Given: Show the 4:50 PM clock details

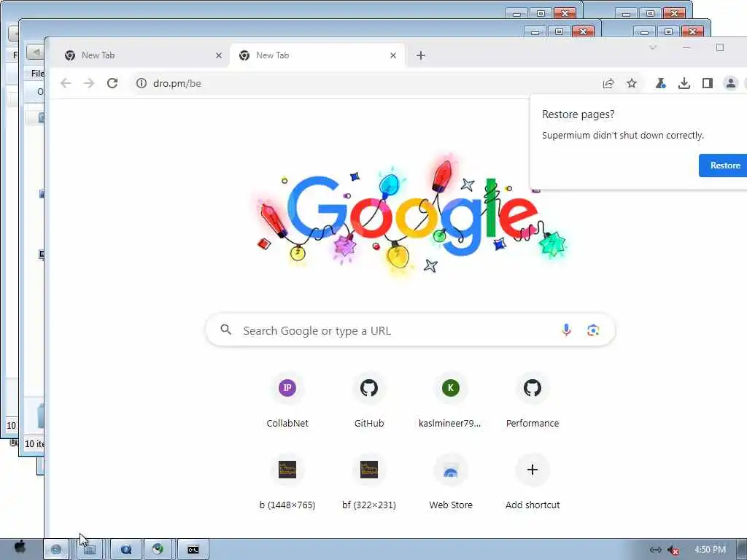Looking at the screenshot, I should point(710,550).
